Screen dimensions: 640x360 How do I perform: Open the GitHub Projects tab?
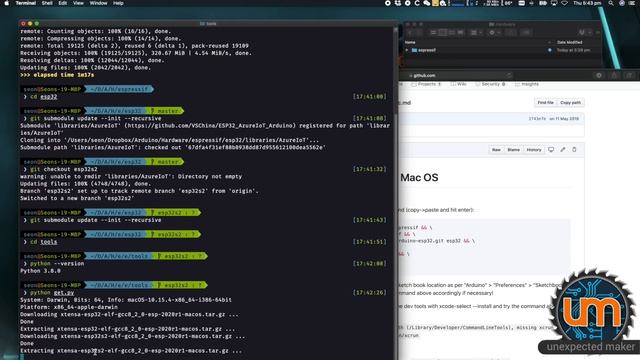[x=426, y=84]
